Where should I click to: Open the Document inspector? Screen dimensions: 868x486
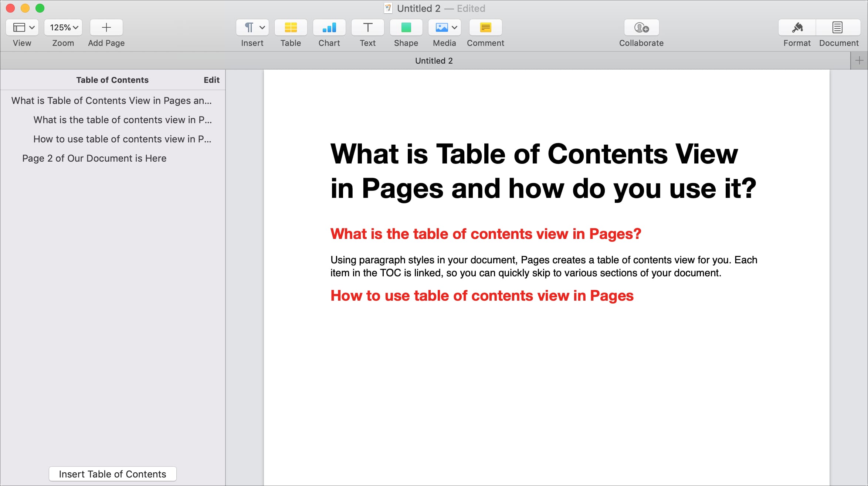(x=837, y=27)
